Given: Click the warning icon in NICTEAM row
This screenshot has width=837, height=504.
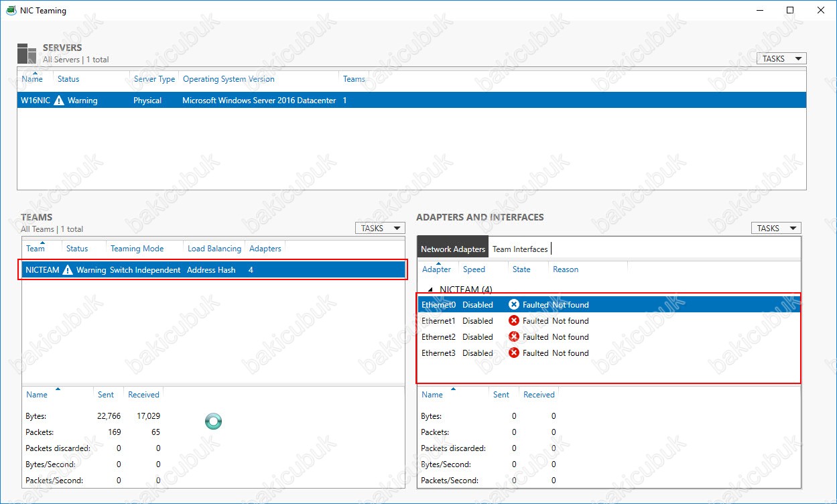Looking at the screenshot, I should click(x=68, y=270).
